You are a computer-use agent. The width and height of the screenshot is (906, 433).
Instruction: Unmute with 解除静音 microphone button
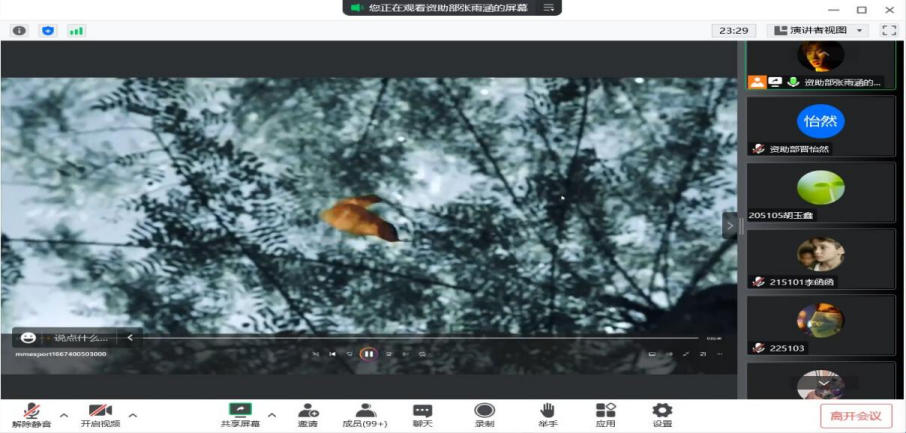point(32,415)
